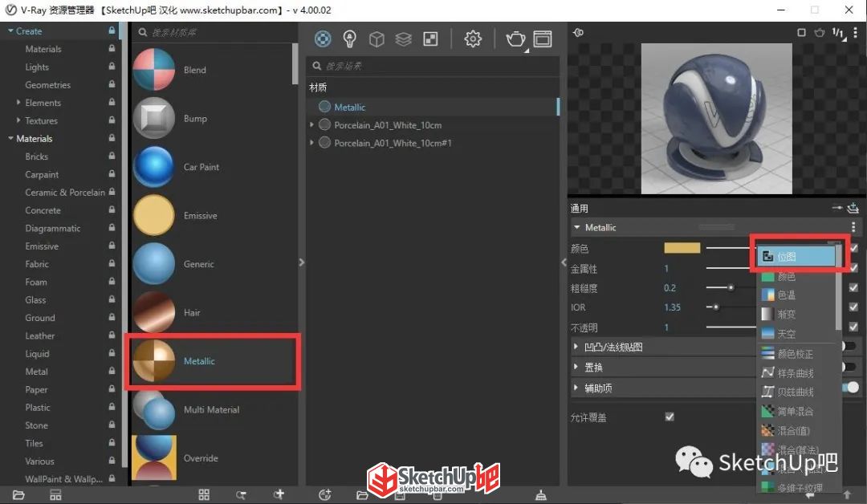Open the Render Elements layers icon

[404, 39]
